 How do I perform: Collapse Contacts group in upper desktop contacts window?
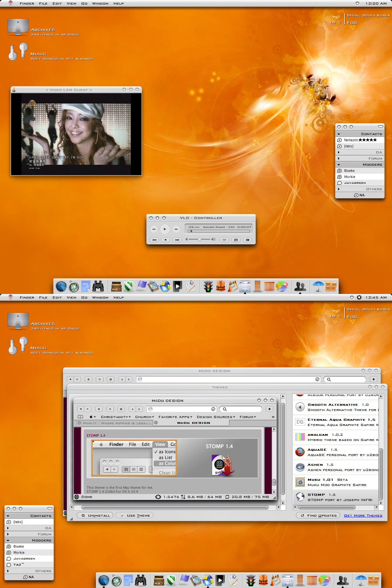339,134
